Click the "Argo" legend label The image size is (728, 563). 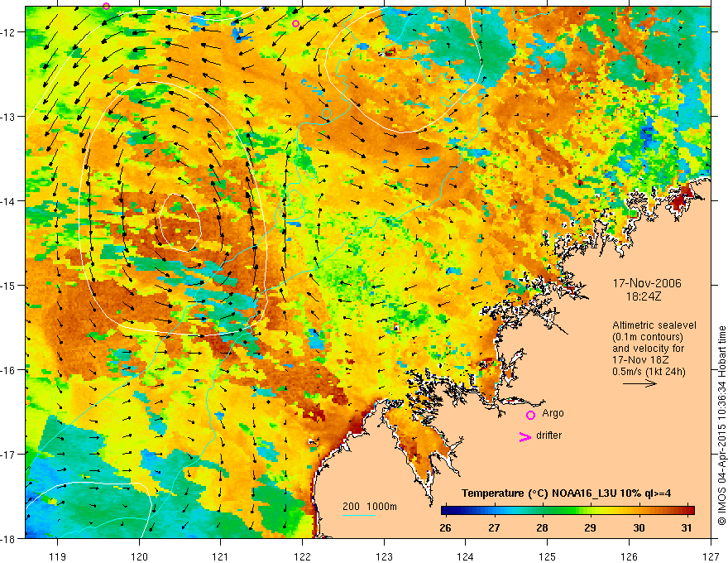click(553, 413)
